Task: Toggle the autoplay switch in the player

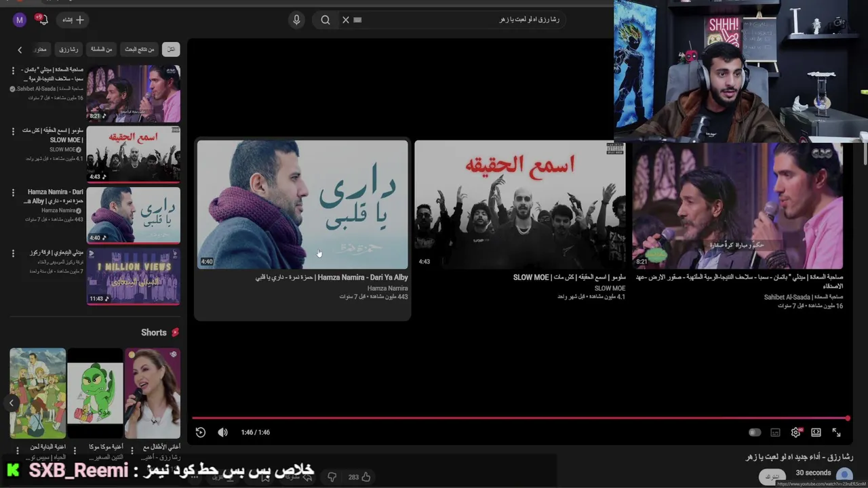Action: point(755,432)
